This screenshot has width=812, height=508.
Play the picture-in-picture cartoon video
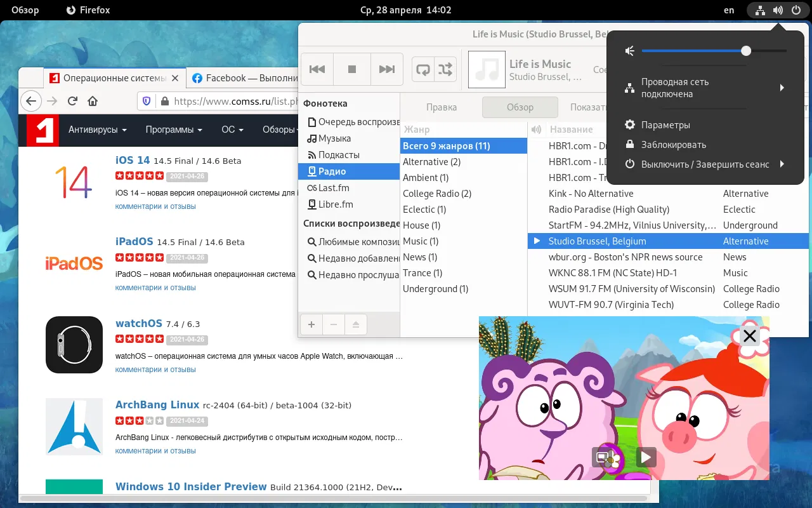click(645, 457)
